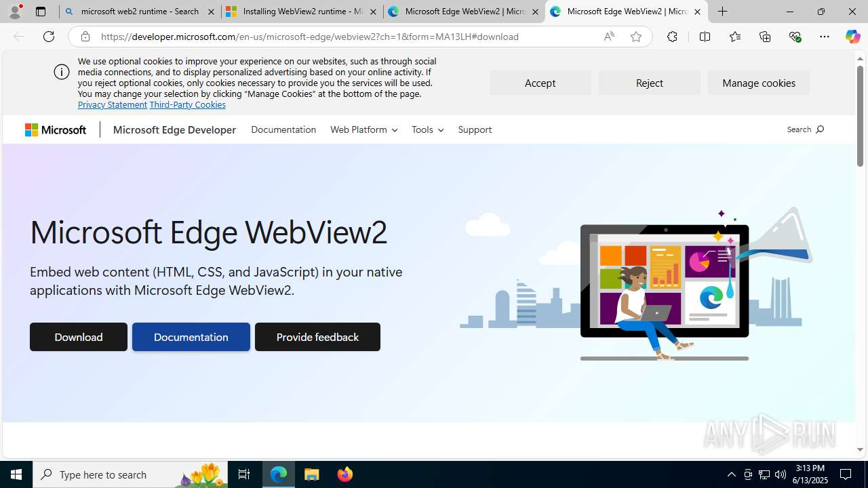Close the active WebView2 tab
The width and height of the screenshot is (868, 488).
tap(697, 12)
